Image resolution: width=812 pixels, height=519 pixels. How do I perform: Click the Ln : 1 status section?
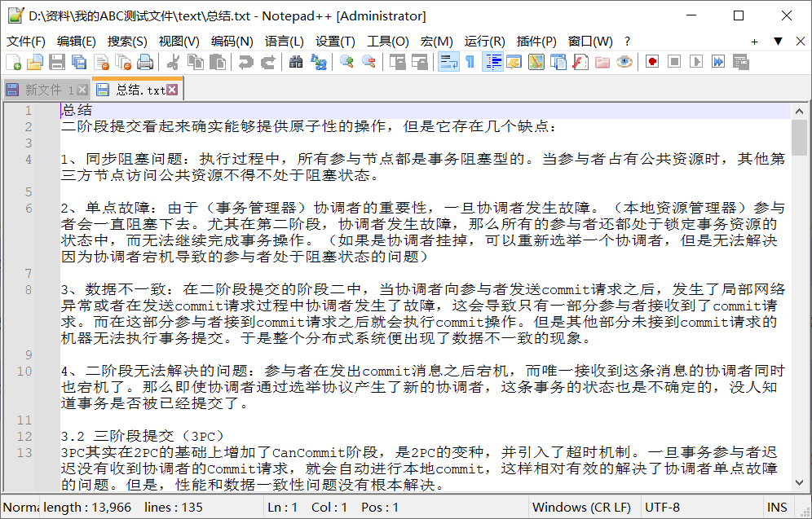click(283, 508)
